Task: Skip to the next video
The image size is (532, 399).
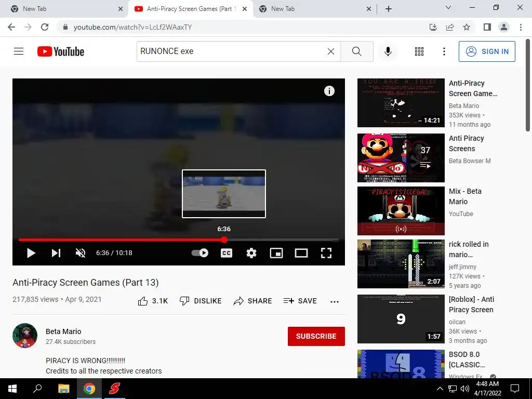Action: click(56, 253)
